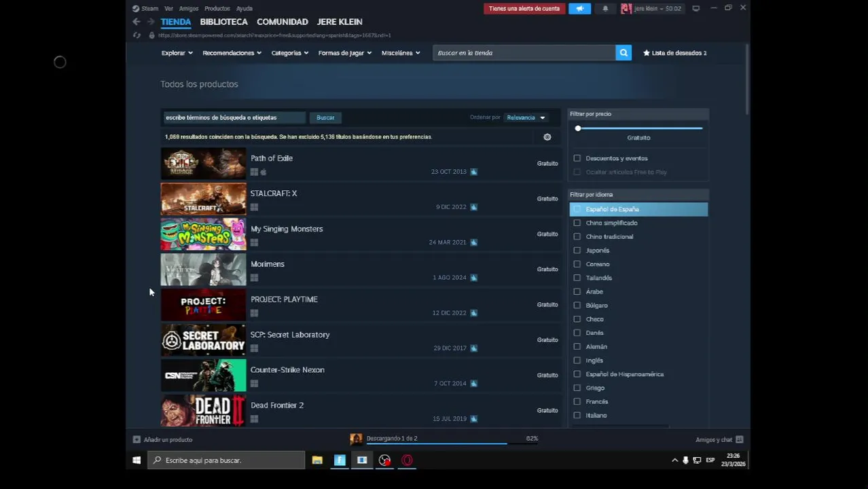Screen dimensions: 868x489
Task: Click the Apple platform icon under Path of Exile
Action: pyautogui.click(x=264, y=172)
